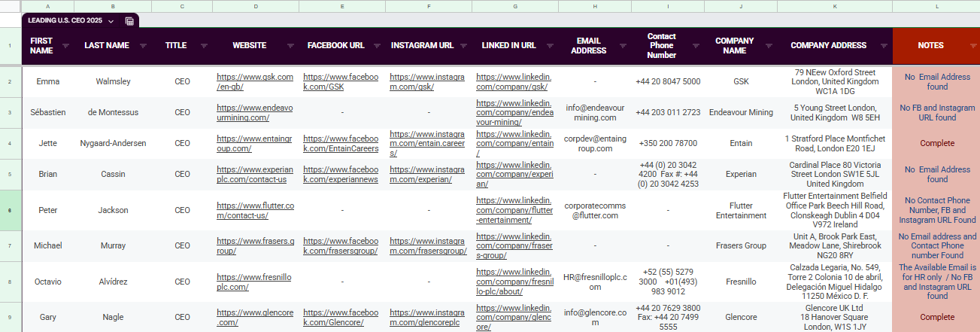Image resolution: width=980 pixels, height=332 pixels.
Task: Select column G header
Action: coord(515,6)
